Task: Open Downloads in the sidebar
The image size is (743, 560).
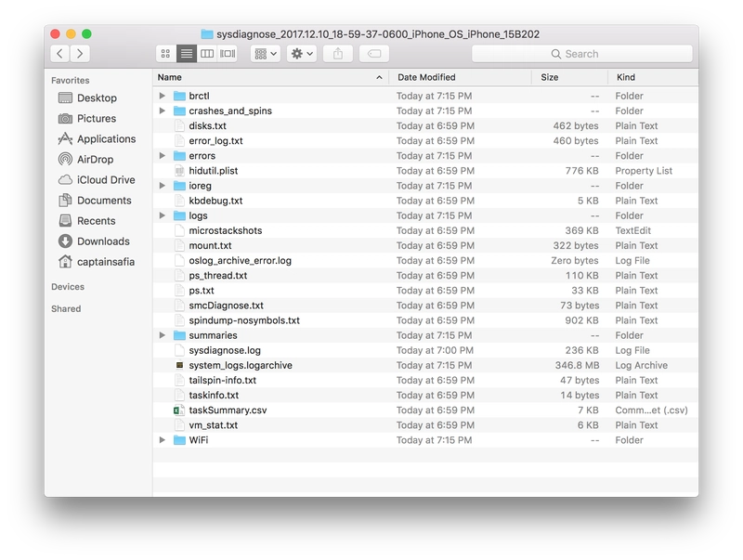Action: pyautogui.click(x=102, y=241)
